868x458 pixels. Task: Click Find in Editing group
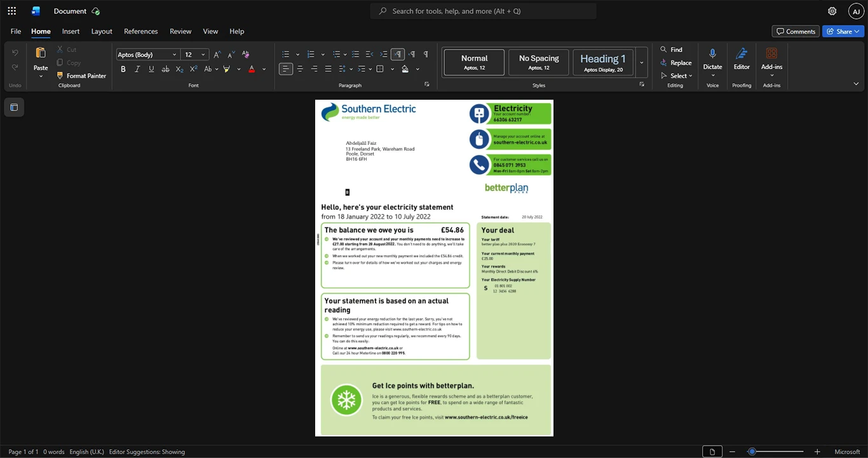coord(671,50)
